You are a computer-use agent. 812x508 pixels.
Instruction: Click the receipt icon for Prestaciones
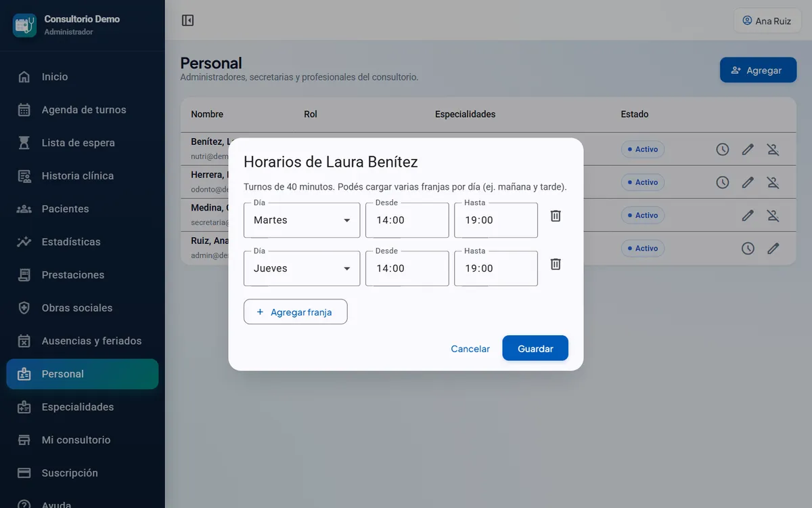click(24, 275)
